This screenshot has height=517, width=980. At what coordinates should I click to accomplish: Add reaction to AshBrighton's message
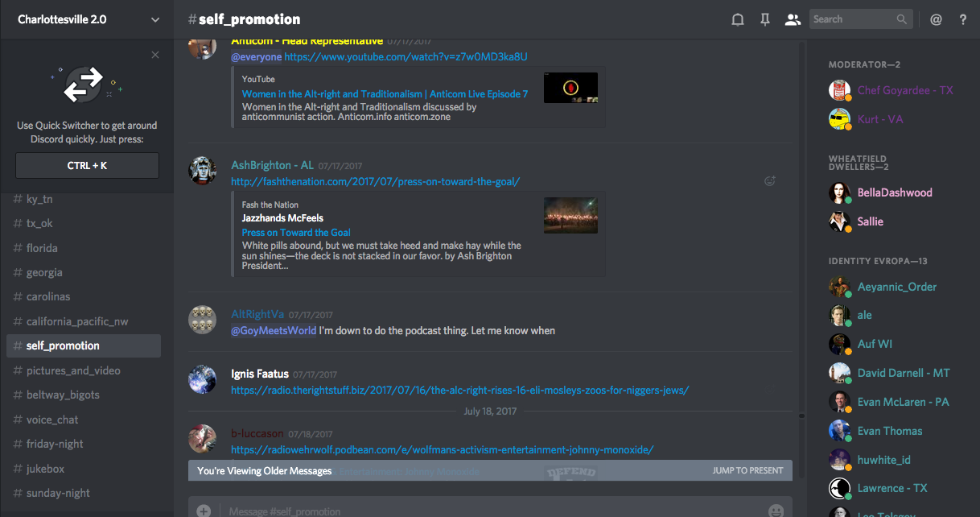click(x=769, y=181)
